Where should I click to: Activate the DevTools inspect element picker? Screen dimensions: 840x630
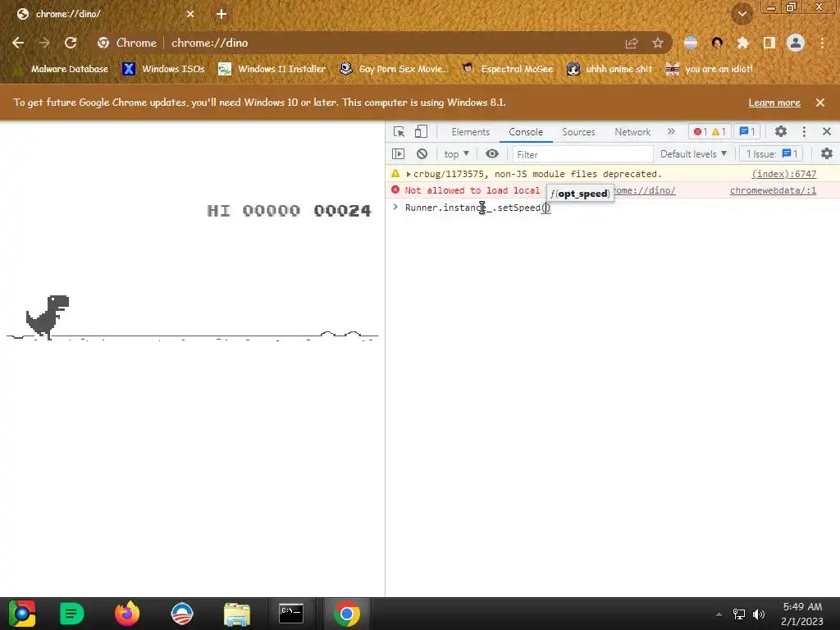(x=399, y=132)
